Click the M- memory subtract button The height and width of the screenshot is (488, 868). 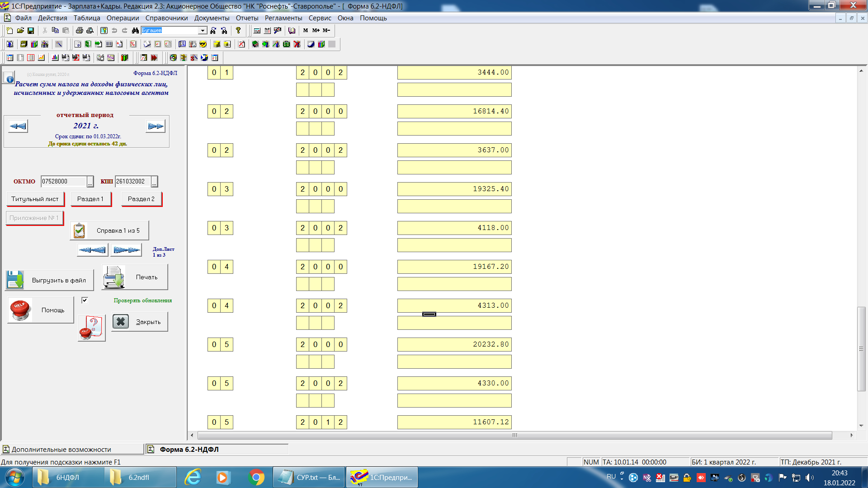[x=326, y=31]
